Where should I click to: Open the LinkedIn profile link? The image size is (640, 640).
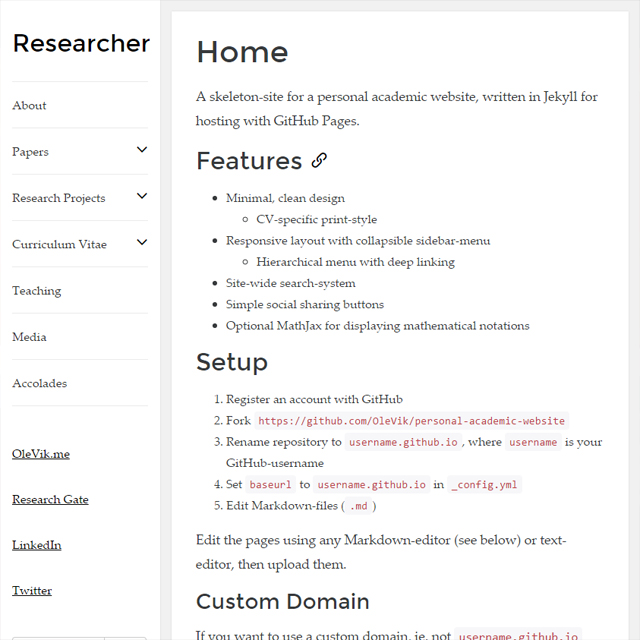(37, 545)
